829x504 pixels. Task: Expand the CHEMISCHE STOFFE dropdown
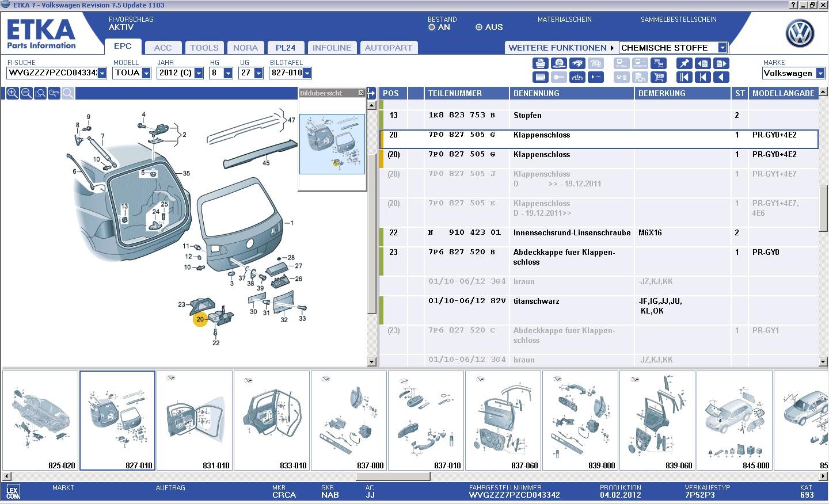(722, 48)
